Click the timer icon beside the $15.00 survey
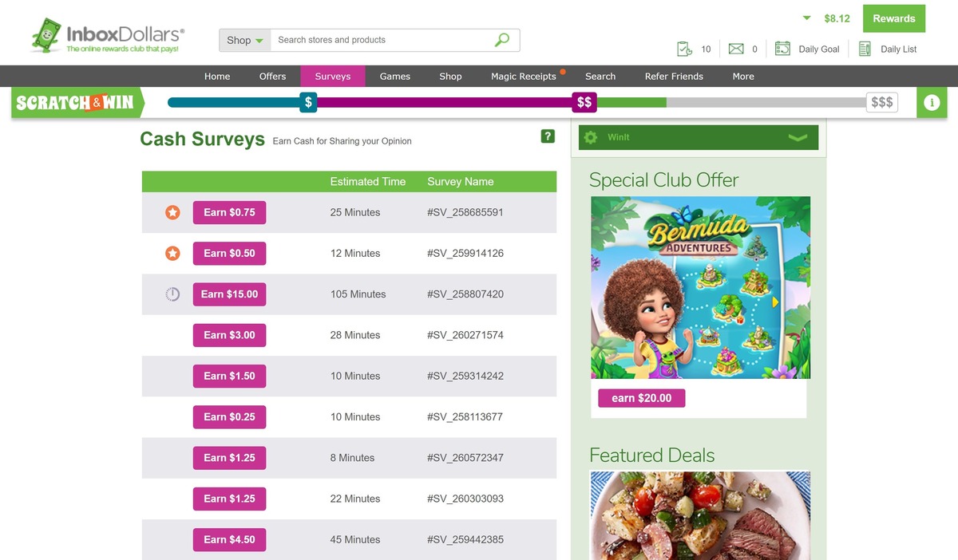The width and height of the screenshot is (958, 560). click(x=172, y=294)
